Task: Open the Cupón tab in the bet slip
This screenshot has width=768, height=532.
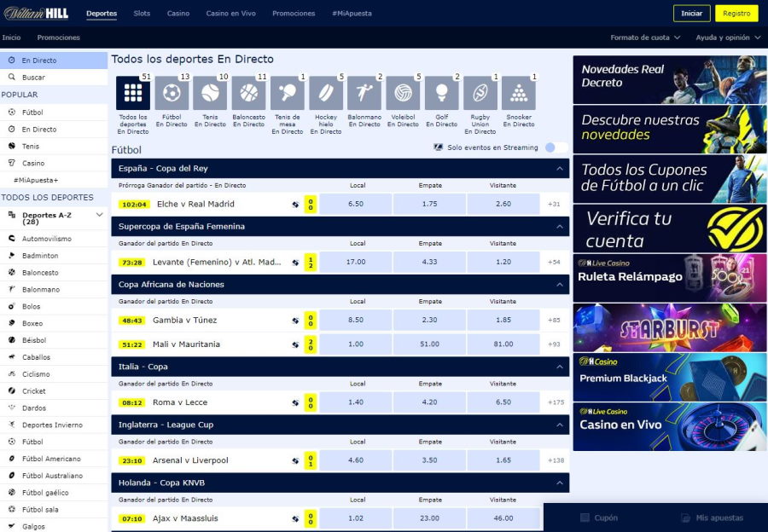Action: (x=598, y=518)
